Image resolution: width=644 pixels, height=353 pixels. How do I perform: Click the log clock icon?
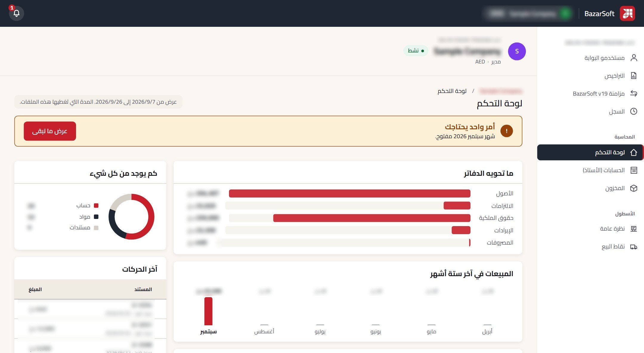(x=634, y=111)
